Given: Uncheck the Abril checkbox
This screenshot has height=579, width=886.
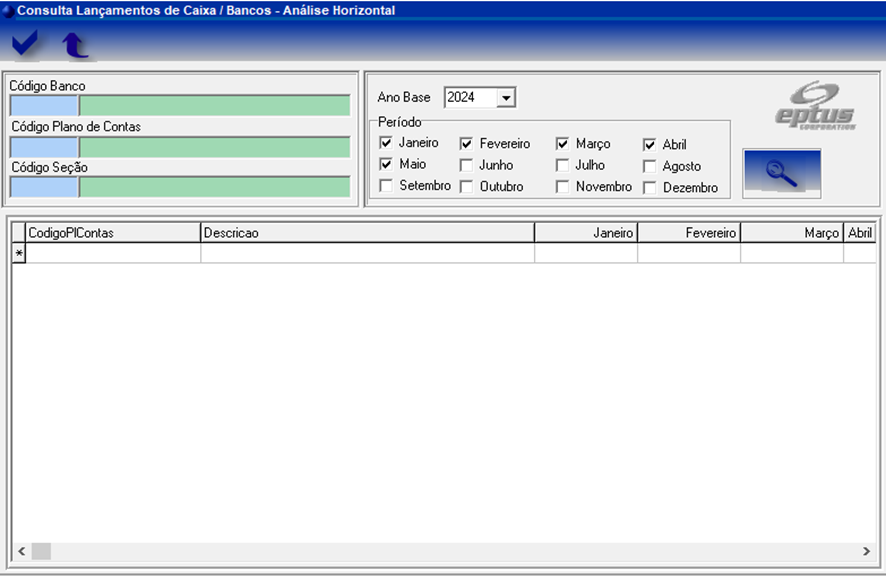Looking at the screenshot, I should 649,144.
